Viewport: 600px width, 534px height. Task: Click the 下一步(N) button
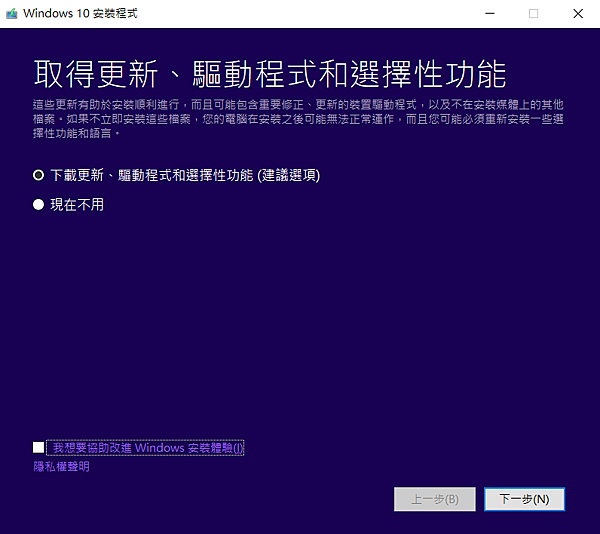click(x=524, y=499)
